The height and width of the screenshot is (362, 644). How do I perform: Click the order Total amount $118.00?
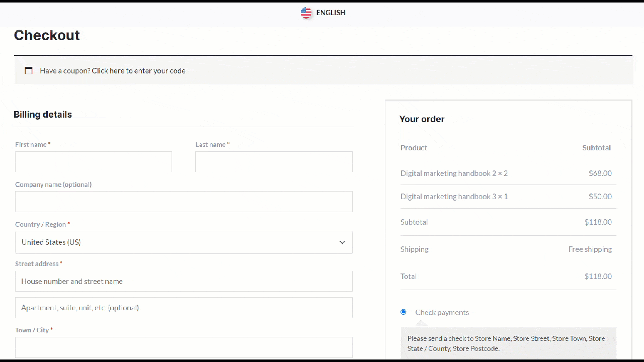pyautogui.click(x=598, y=276)
